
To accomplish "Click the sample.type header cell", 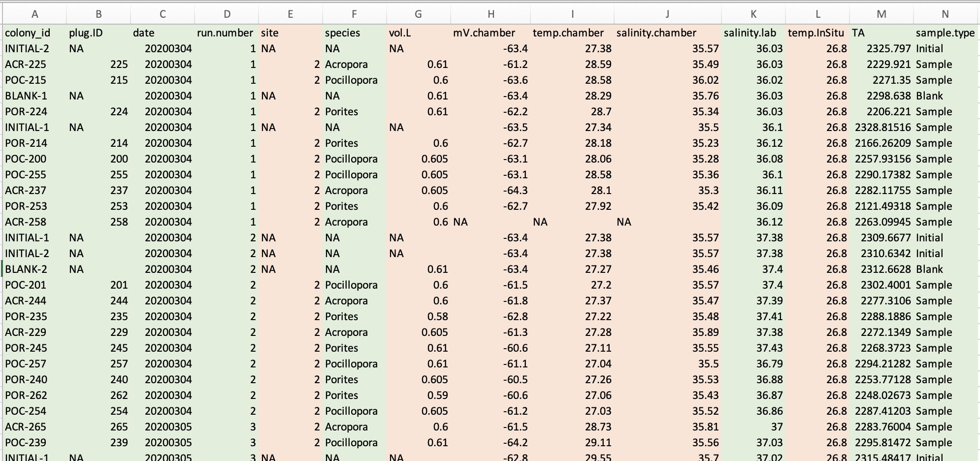I will (x=946, y=33).
